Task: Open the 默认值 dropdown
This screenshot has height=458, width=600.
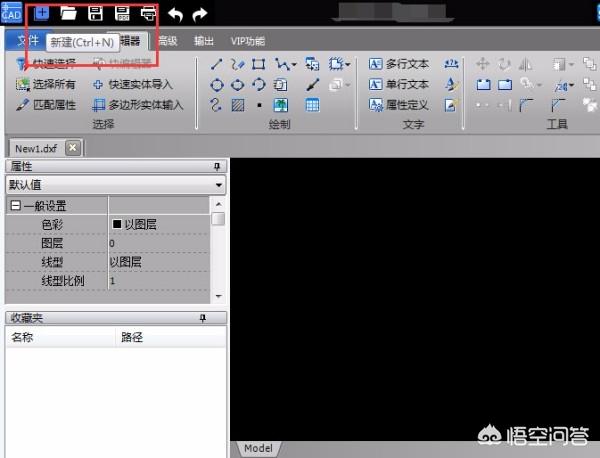Action: (218, 185)
